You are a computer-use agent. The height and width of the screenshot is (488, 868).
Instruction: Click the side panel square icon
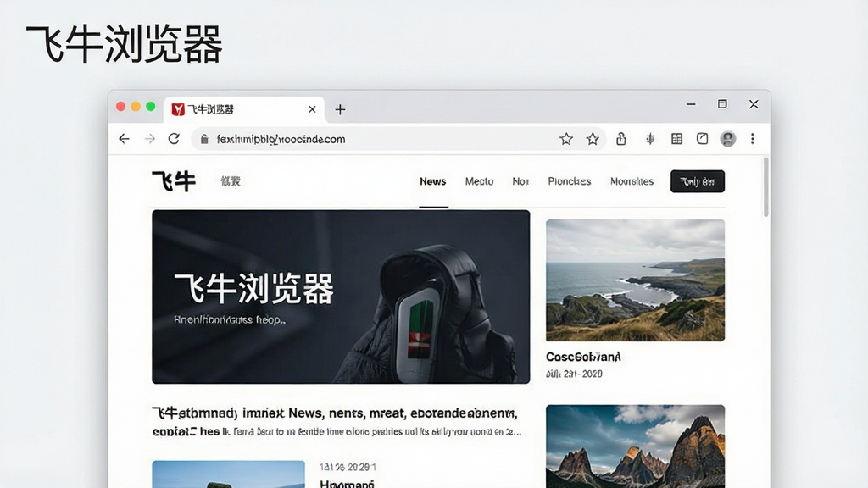702,139
